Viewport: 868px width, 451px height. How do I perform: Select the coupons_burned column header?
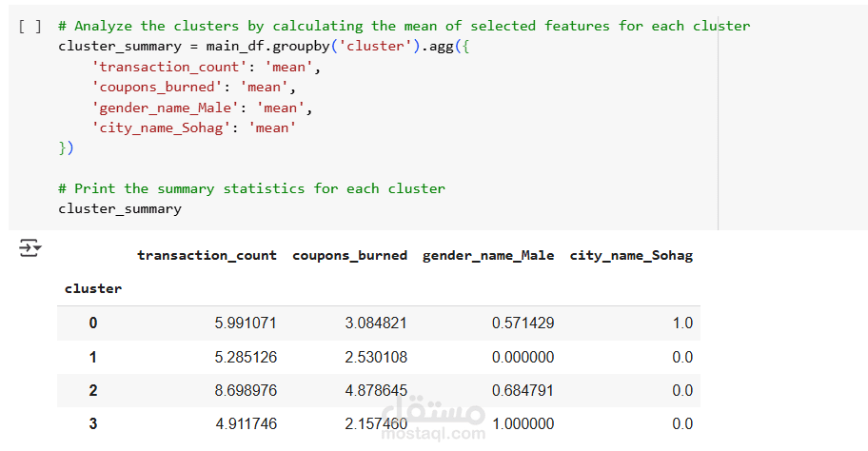349,255
